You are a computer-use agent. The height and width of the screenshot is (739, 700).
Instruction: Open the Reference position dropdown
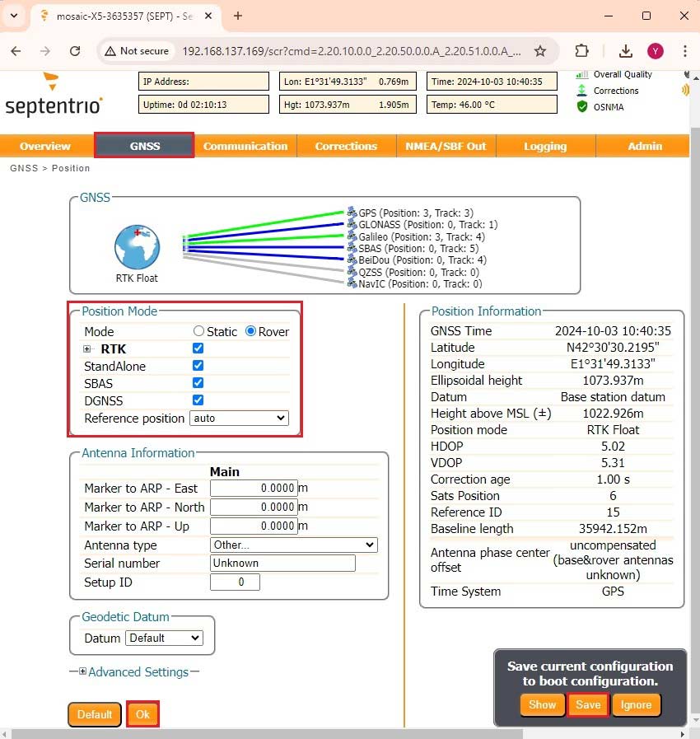point(239,419)
